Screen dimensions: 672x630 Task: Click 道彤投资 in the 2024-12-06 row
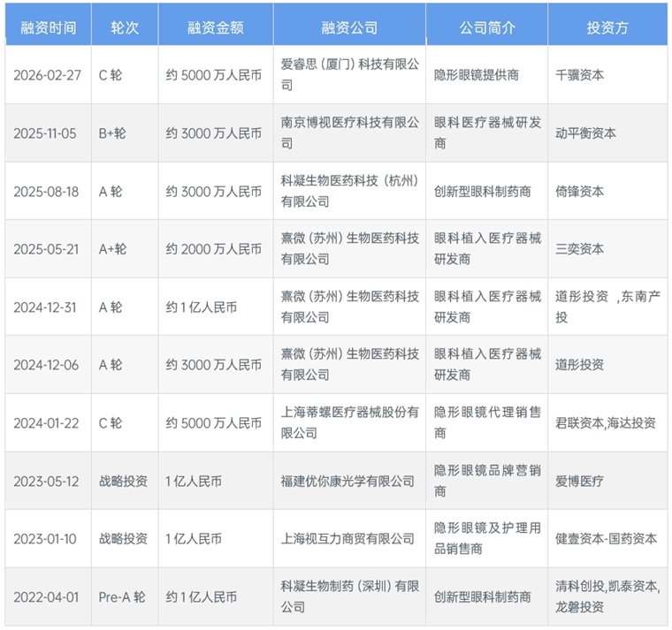coord(579,365)
